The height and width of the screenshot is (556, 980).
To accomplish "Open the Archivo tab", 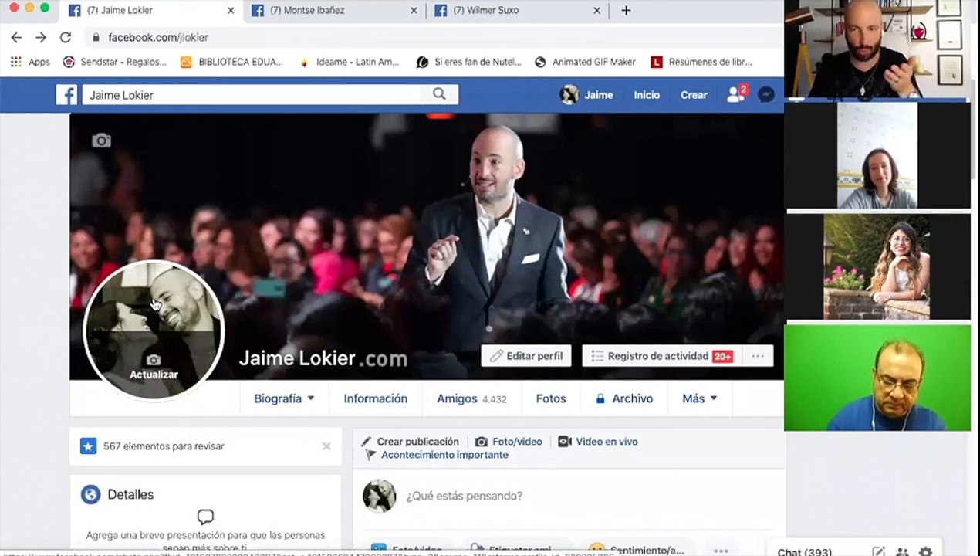I will tap(623, 398).
